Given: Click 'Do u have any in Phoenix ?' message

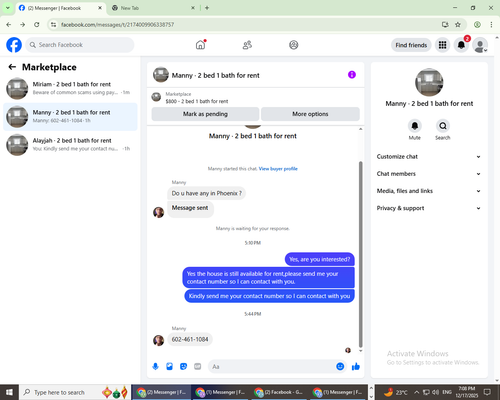Looking at the screenshot, I should [x=207, y=193].
